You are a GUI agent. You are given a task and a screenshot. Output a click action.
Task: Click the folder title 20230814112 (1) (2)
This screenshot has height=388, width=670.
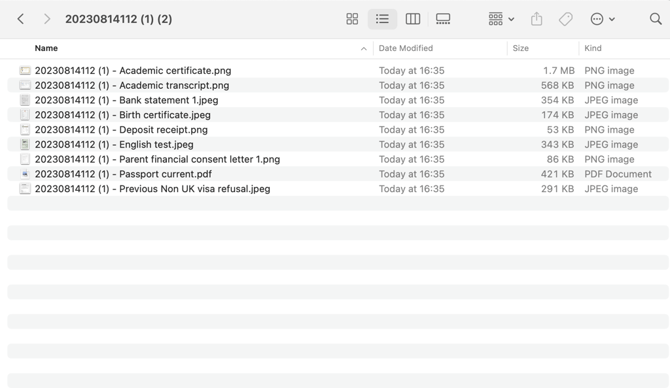[x=118, y=19]
